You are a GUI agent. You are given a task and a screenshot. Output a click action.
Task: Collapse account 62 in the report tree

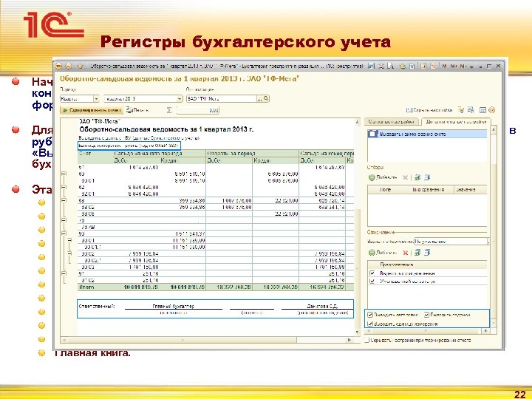coord(64,187)
